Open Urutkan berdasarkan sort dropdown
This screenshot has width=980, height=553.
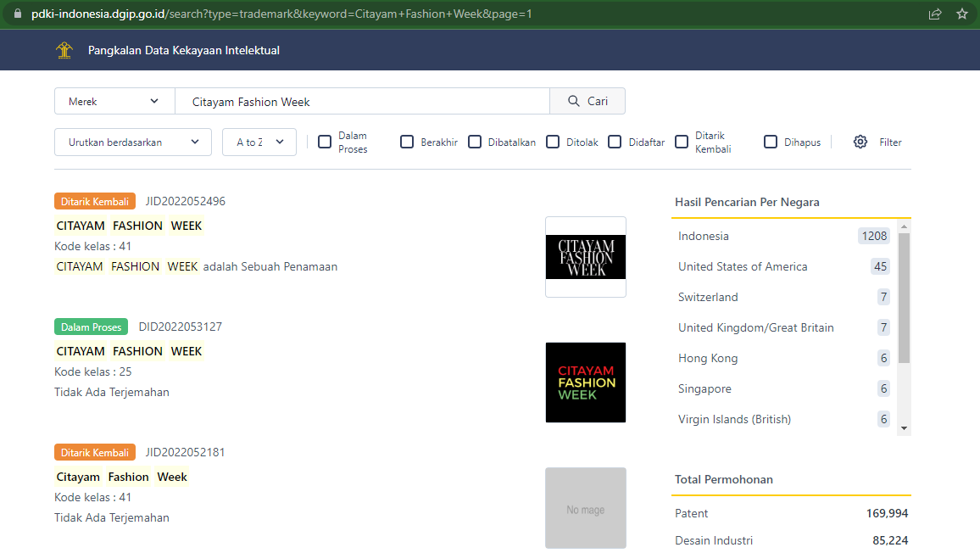[133, 142]
